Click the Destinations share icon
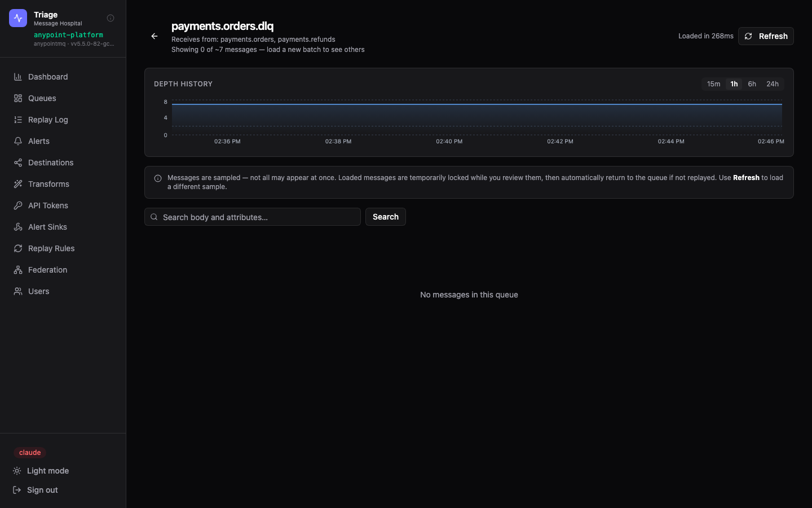Viewport: 812px width, 508px height. pos(18,163)
